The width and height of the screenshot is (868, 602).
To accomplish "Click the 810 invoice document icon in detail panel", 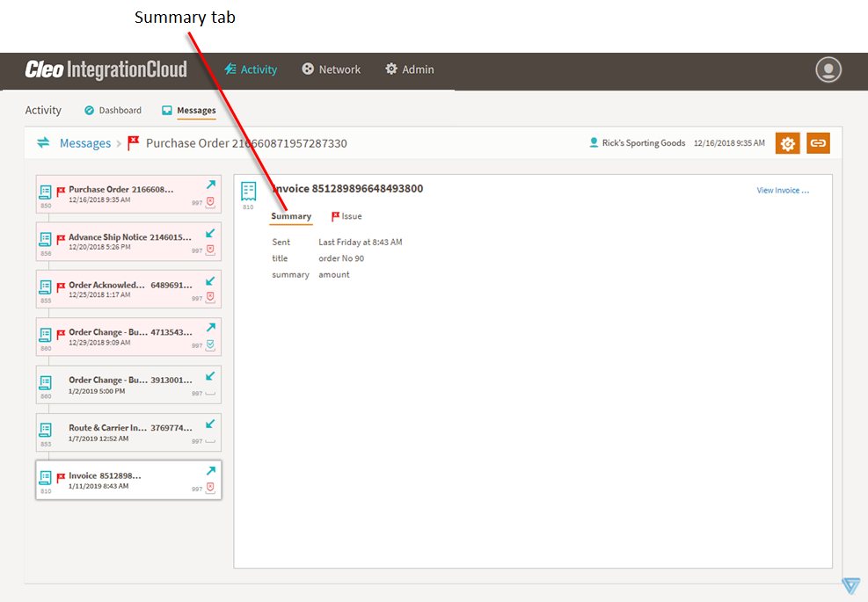I will click(249, 192).
